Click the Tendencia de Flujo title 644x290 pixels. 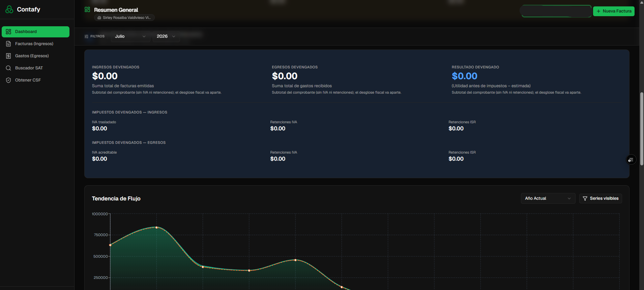pyautogui.click(x=116, y=199)
